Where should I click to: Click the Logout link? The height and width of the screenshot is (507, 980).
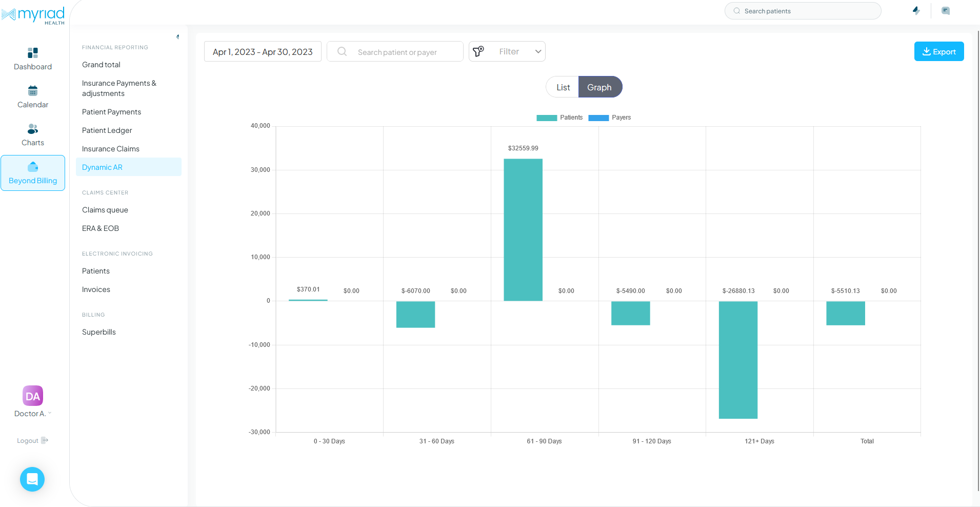coord(32,440)
